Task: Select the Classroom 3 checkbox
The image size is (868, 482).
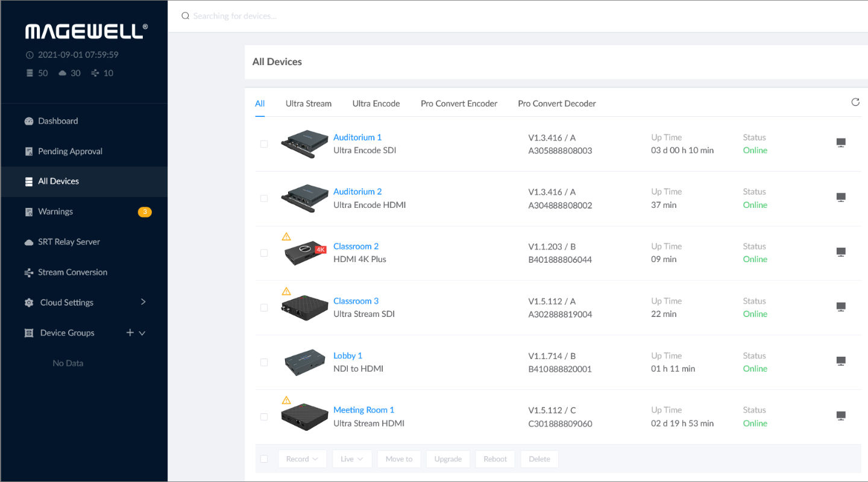Action: click(x=264, y=308)
